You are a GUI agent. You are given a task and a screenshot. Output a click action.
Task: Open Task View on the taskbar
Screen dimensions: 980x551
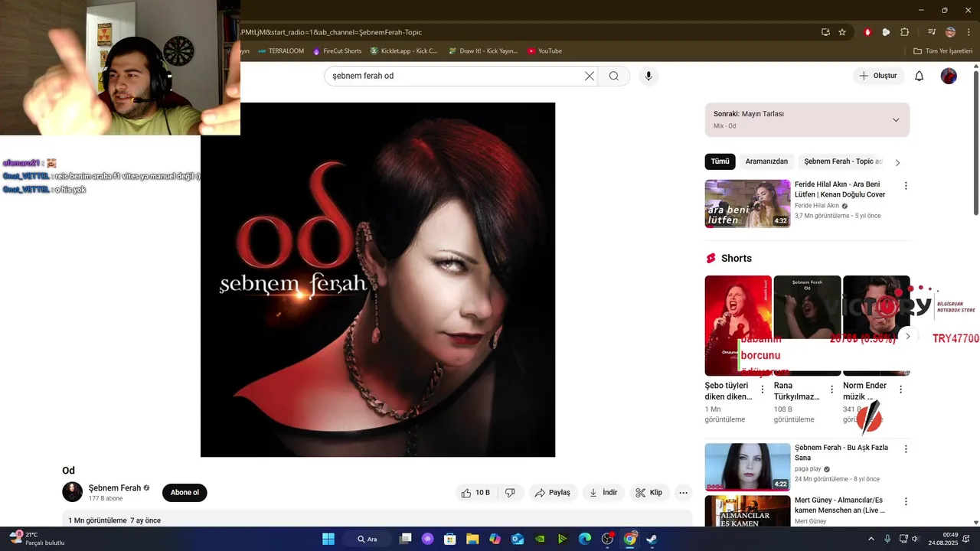[x=406, y=539]
